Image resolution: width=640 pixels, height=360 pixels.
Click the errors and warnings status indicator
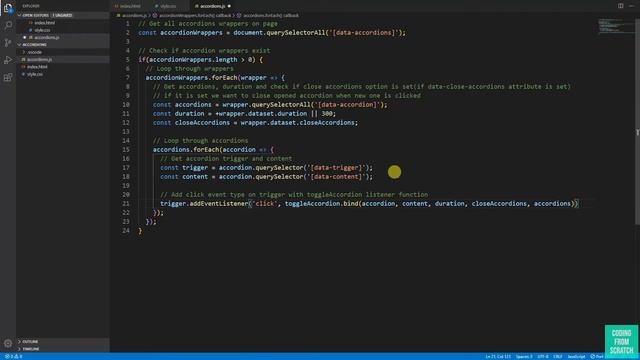click(13, 356)
